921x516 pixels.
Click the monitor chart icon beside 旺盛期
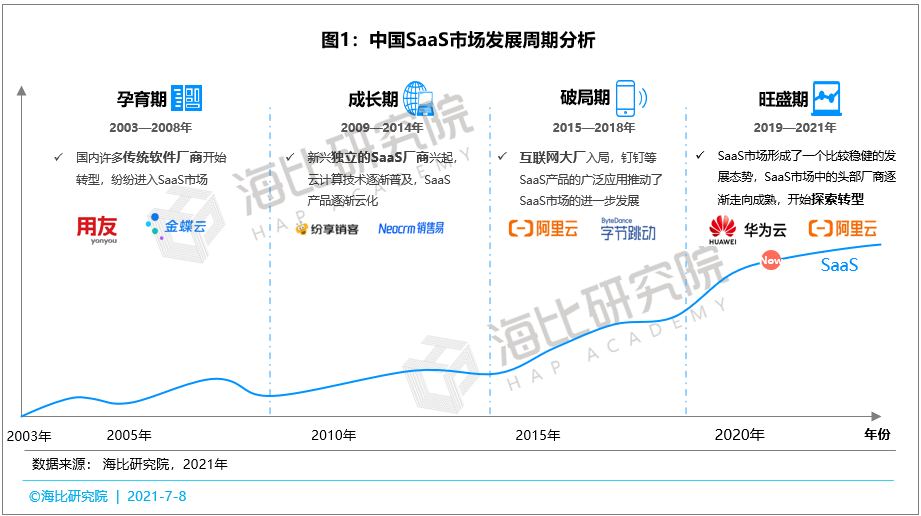[x=826, y=98]
